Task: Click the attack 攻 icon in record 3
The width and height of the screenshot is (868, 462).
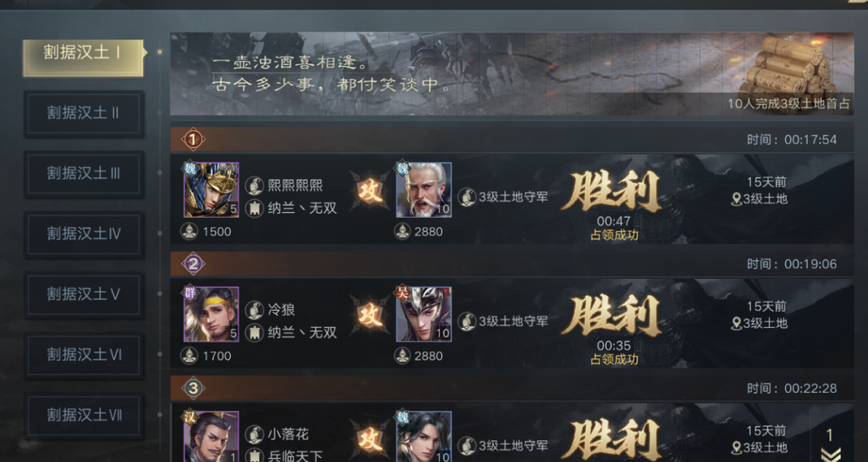Action: pos(371,440)
